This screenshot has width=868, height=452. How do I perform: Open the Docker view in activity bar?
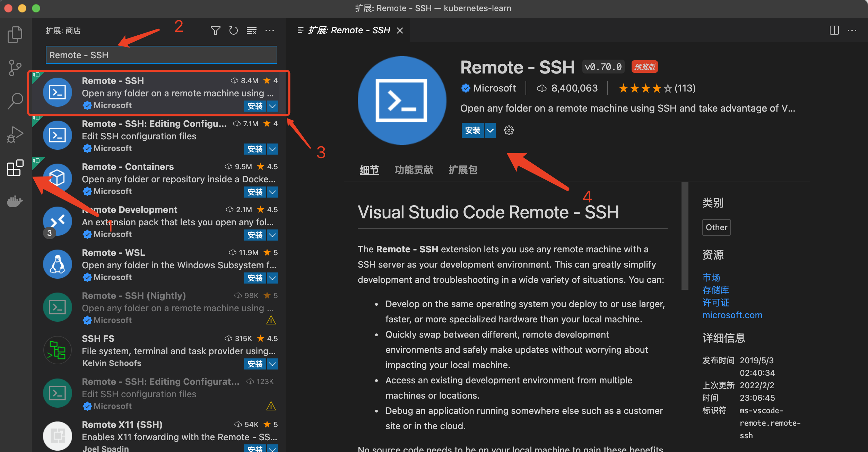pyautogui.click(x=15, y=201)
